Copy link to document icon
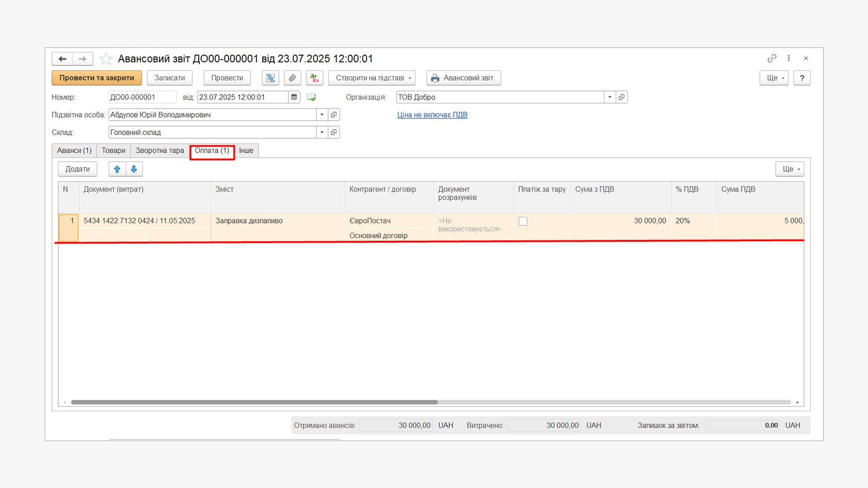The width and height of the screenshot is (868, 488). pyautogui.click(x=772, y=58)
